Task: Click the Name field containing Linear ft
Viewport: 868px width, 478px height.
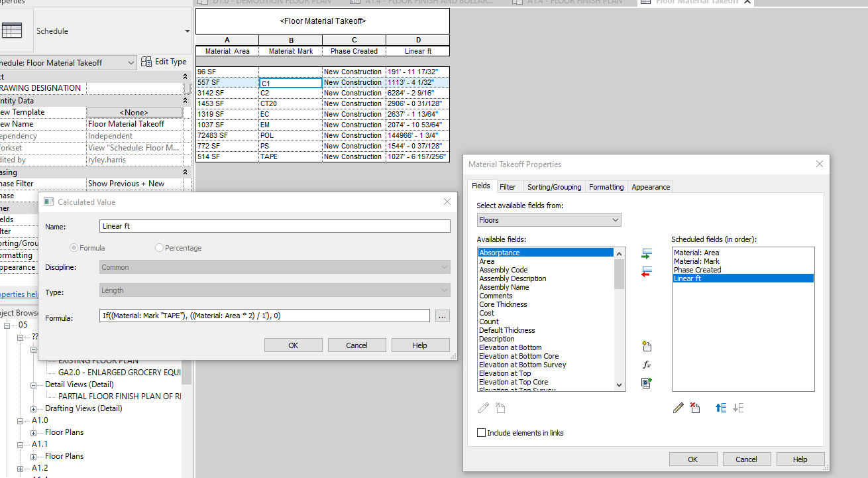Action: coord(275,226)
